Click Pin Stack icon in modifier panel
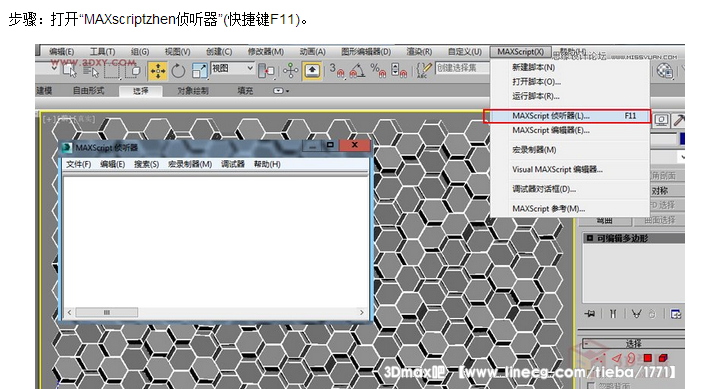Viewport: 705px width, 389px height. coord(589,313)
